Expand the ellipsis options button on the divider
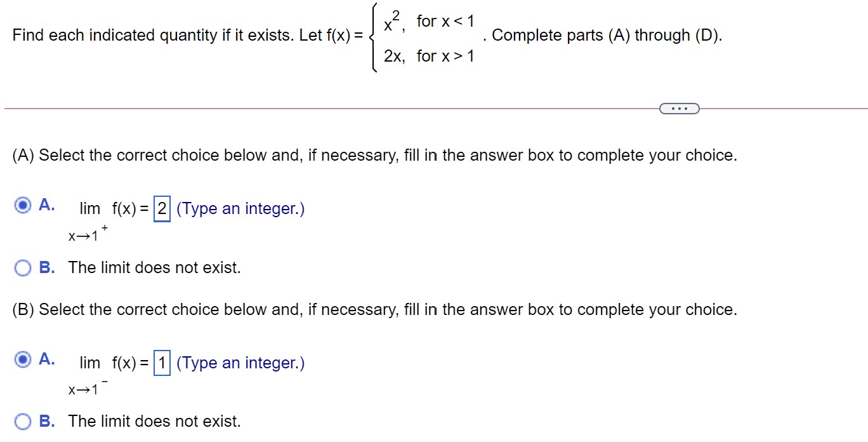This screenshot has width=868, height=442. tap(679, 109)
